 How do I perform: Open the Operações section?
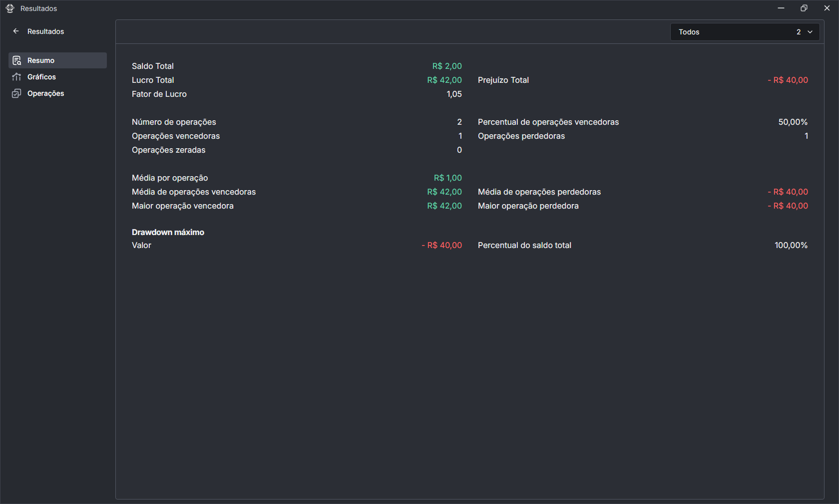point(45,93)
